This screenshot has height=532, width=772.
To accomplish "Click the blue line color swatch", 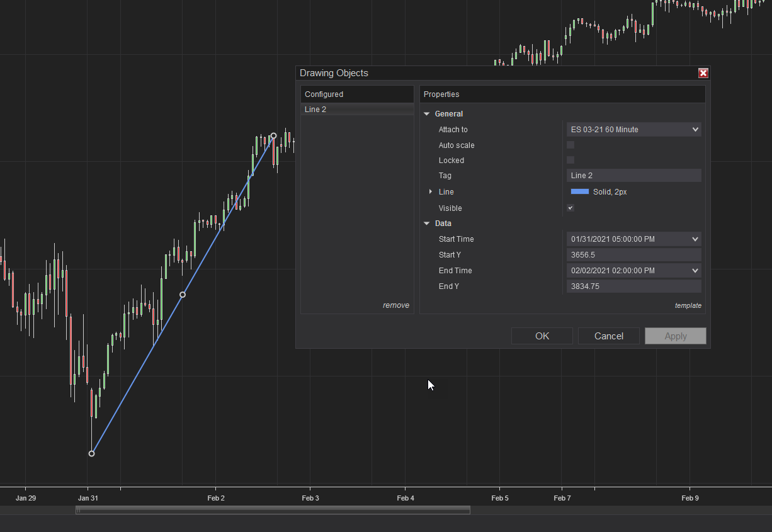I will (579, 191).
